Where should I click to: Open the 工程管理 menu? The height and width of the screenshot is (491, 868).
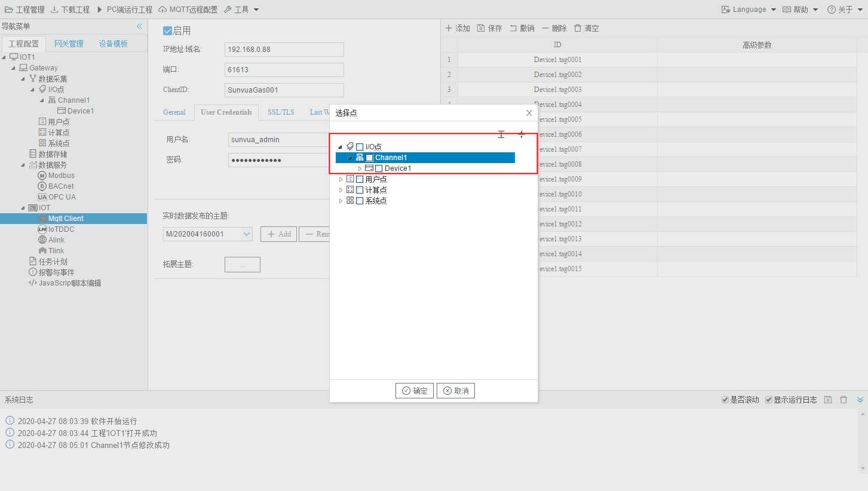[x=24, y=10]
